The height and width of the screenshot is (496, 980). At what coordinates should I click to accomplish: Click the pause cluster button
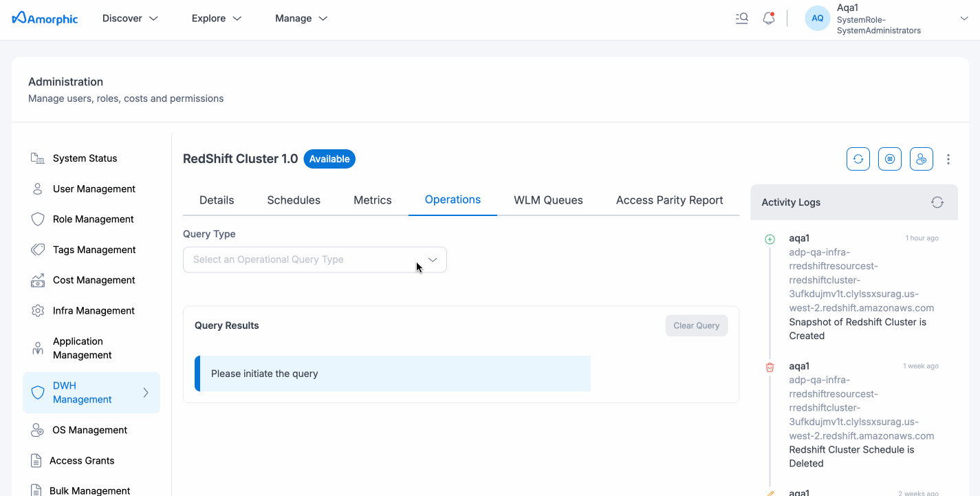tap(890, 159)
